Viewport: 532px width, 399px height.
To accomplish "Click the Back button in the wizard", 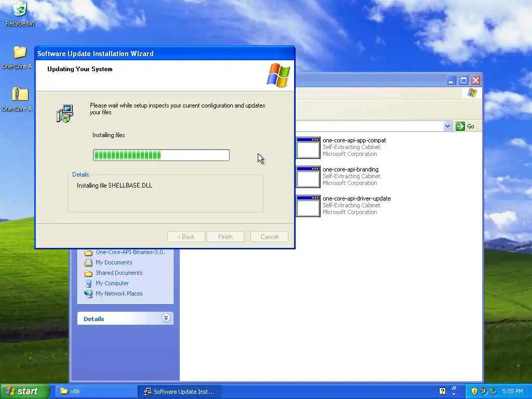I will point(186,237).
